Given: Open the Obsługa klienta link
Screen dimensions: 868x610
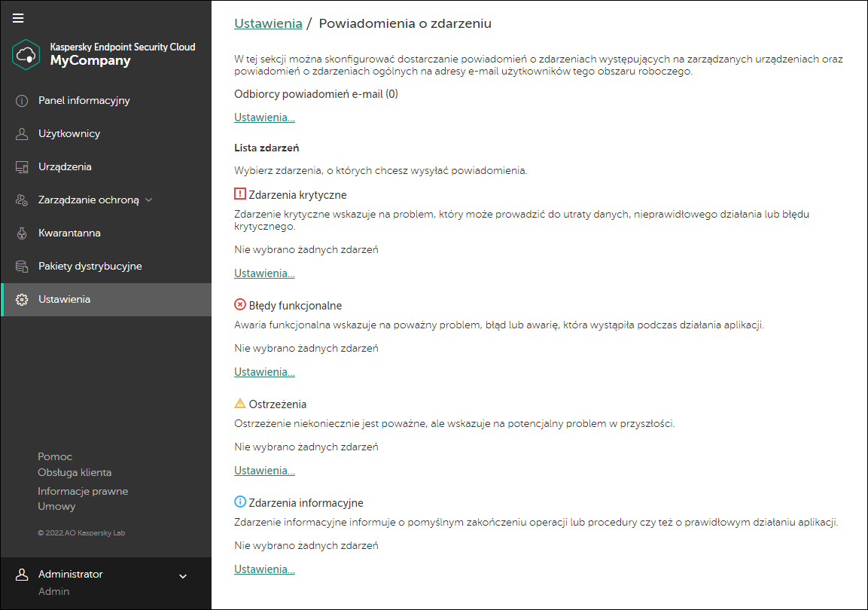Looking at the screenshot, I should (x=75, y=472).
